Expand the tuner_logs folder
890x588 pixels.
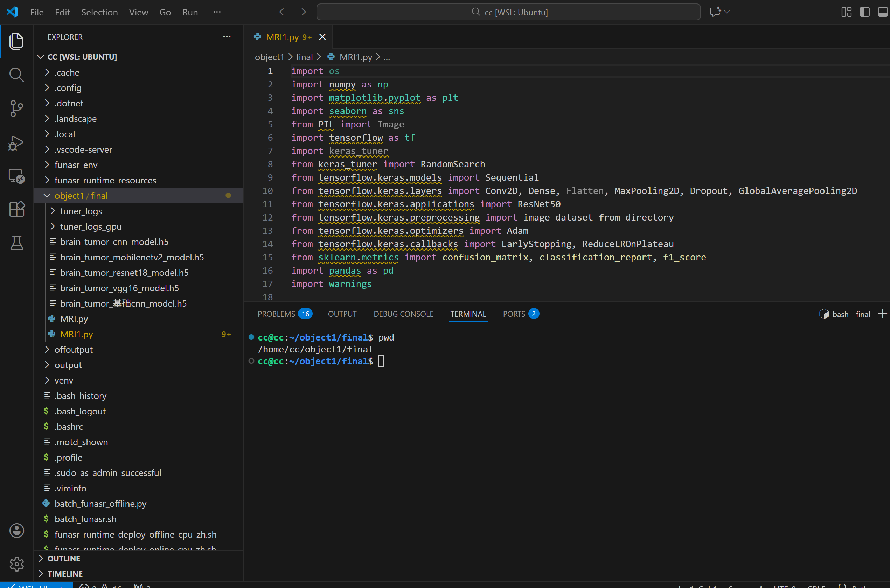pyautogui.click(x=81, y=211)
